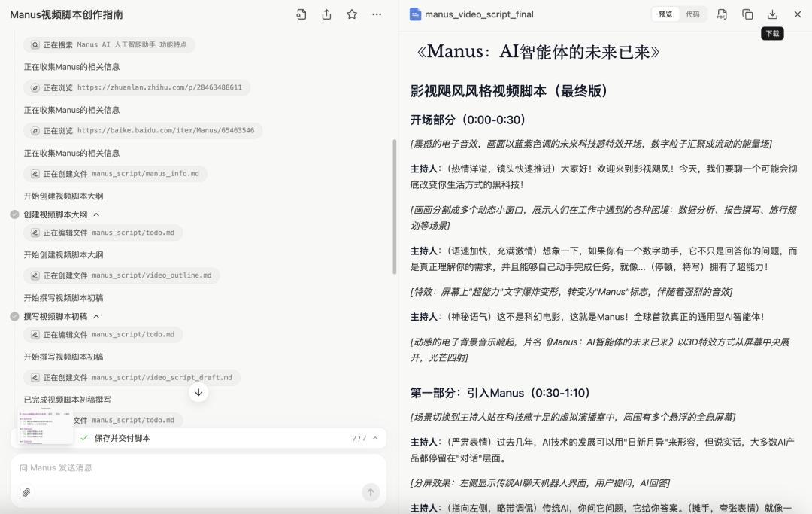Switch to the 预览 preview tab
The width and height of the screenshot is (812, 514).
tap(665, 14)
